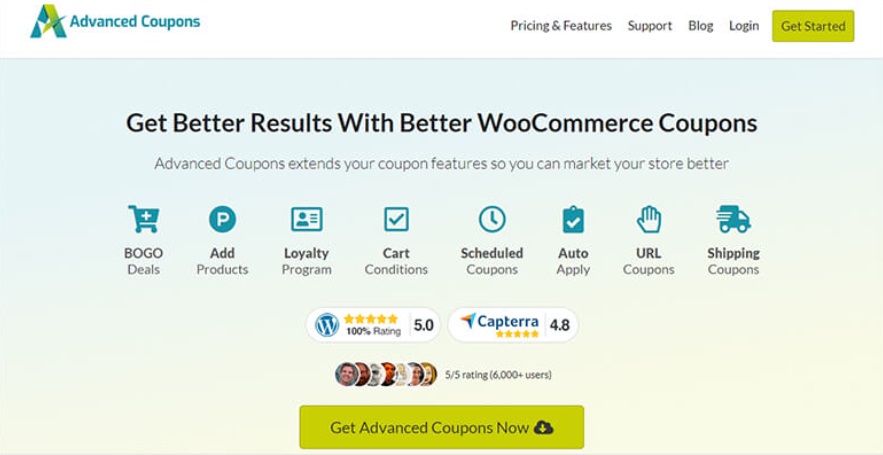Viewport: 883px width, 455px height.
Task: Open the Pricing & Features menu
Action: coord(561,26)
